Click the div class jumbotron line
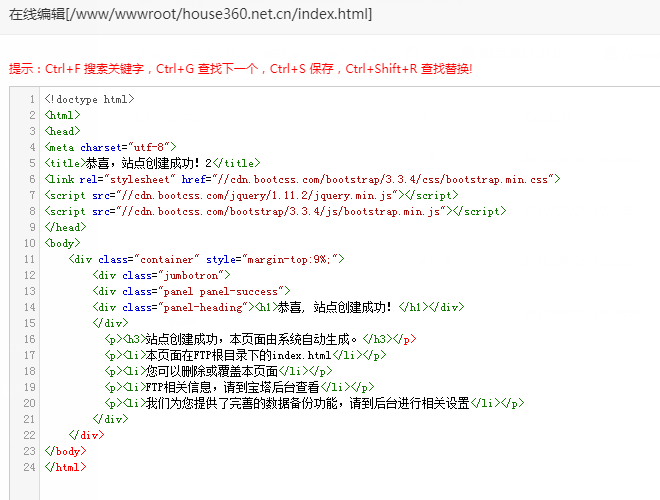 pos(161,275)
